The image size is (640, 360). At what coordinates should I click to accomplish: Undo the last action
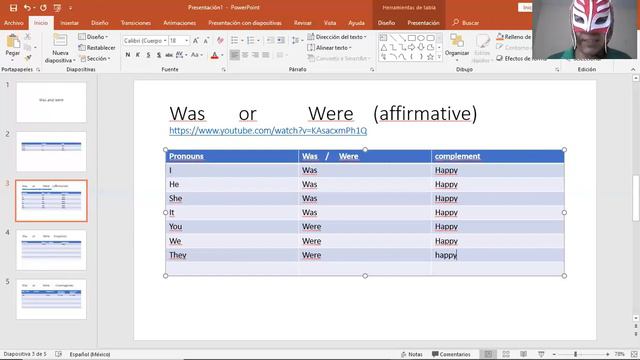pos(27,8)
